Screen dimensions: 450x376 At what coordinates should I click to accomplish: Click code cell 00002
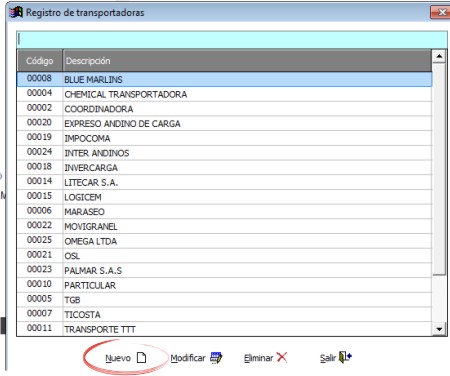[39, 108]
